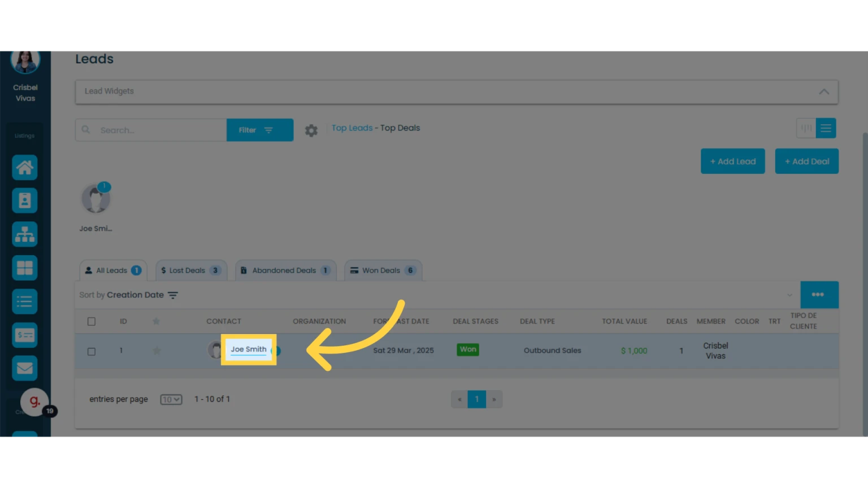Click the DEAL TYPE column header

(x=537, y=321)
